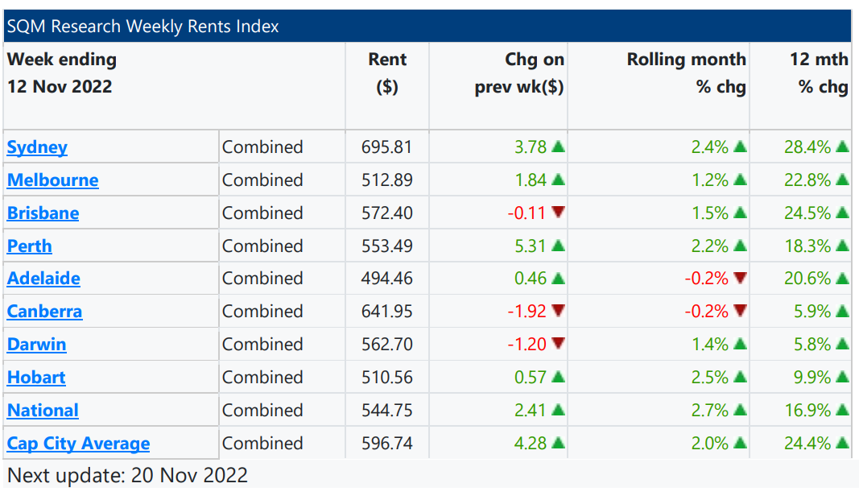Click green up arrow beside Hobart 9.9%

click(x=842, y=378)
